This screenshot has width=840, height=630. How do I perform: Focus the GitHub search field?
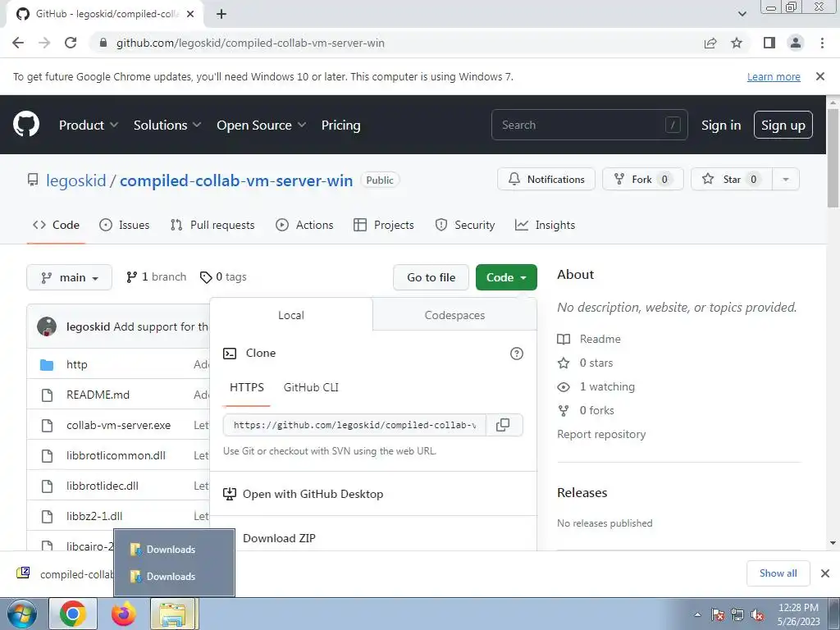[589, 125]
